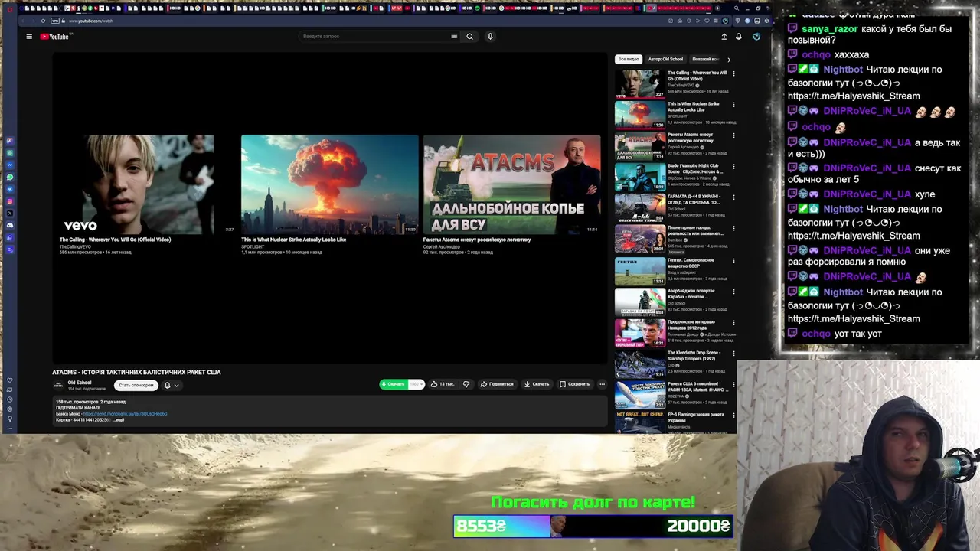
Task: Open settings gear icon in browser sidebar
Action: 10,408
